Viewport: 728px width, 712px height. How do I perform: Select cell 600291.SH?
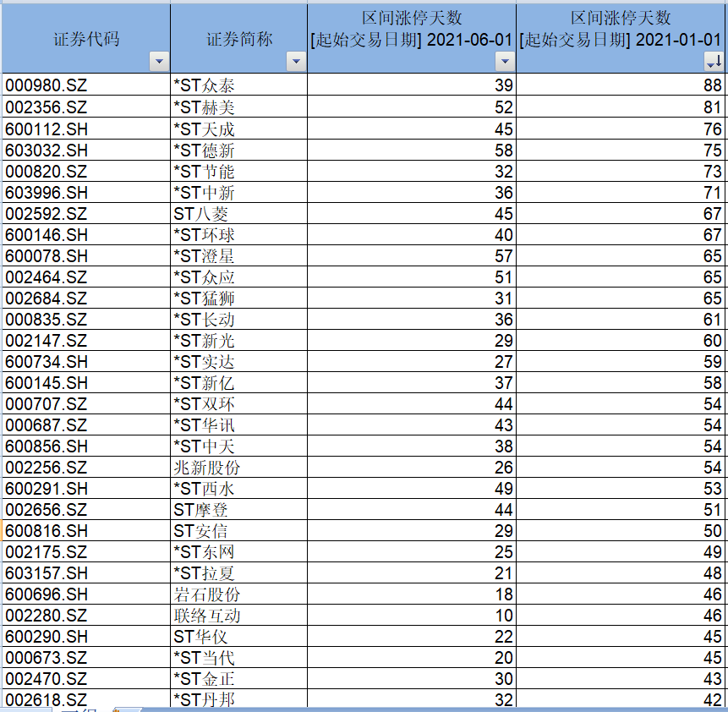pyautogui.click(x=86, y=488)
